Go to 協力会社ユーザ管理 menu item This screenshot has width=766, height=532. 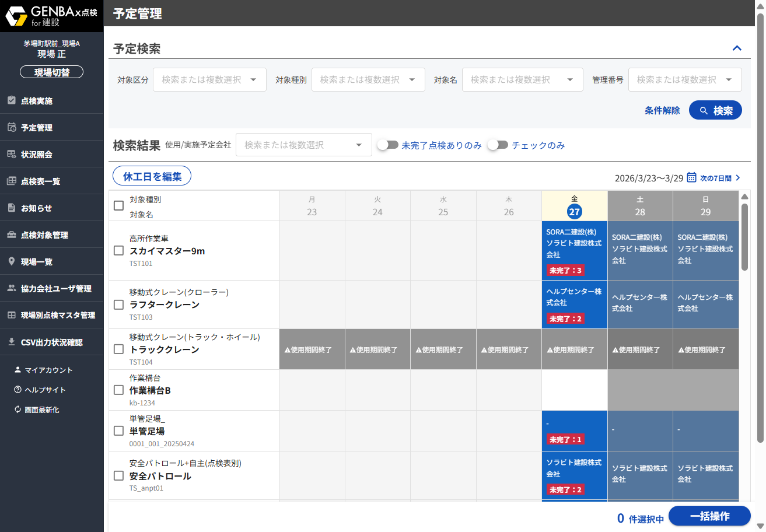pos(56,288)
